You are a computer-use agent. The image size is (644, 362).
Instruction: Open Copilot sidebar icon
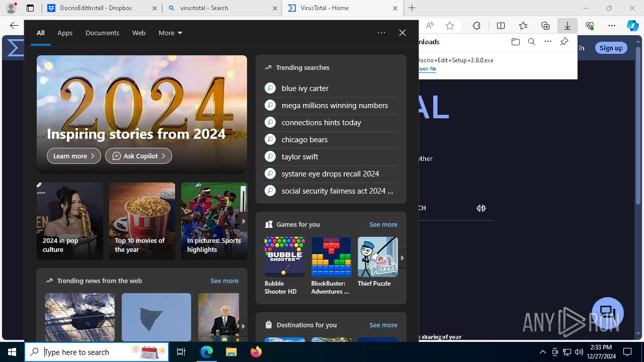click(633, 26)
